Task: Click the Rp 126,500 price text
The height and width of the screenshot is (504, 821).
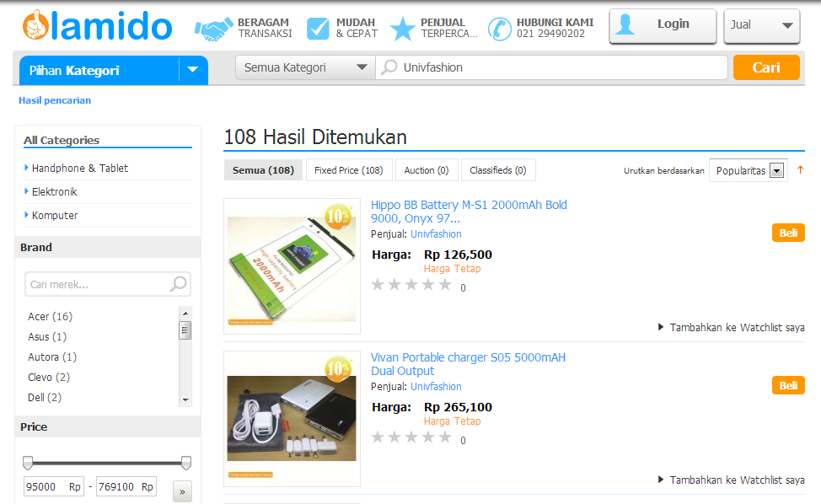Action: coord(459,255)
